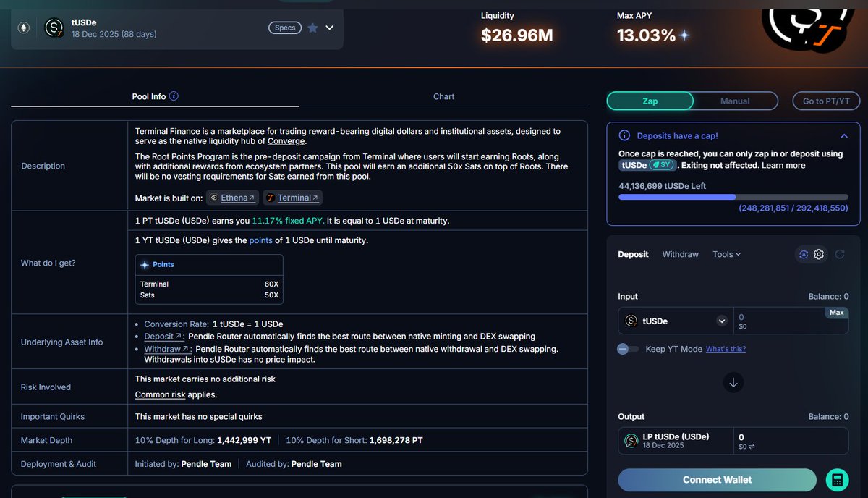
Task: Click 10% Depth for Short label
Action: tap(325, 440)
